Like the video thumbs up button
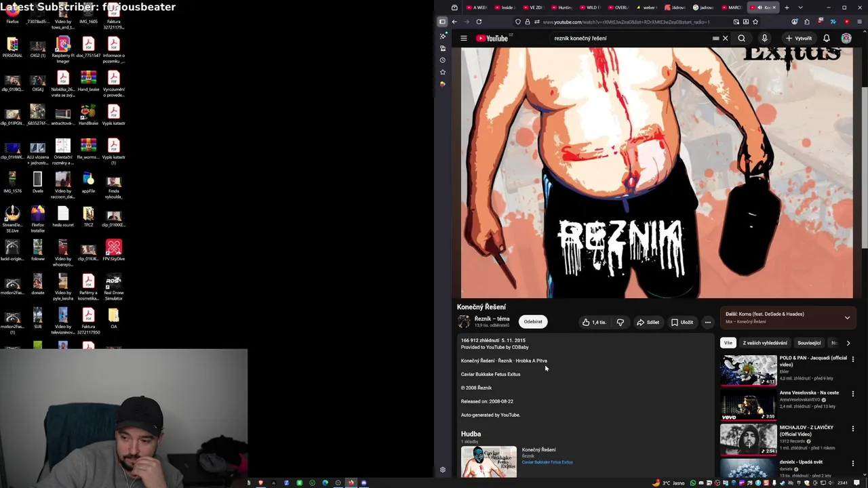The image size is (868, 488). pos(594,323)
